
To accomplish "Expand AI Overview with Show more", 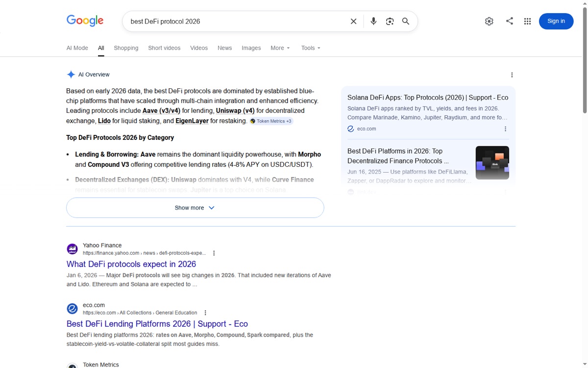I will point(195,208).
